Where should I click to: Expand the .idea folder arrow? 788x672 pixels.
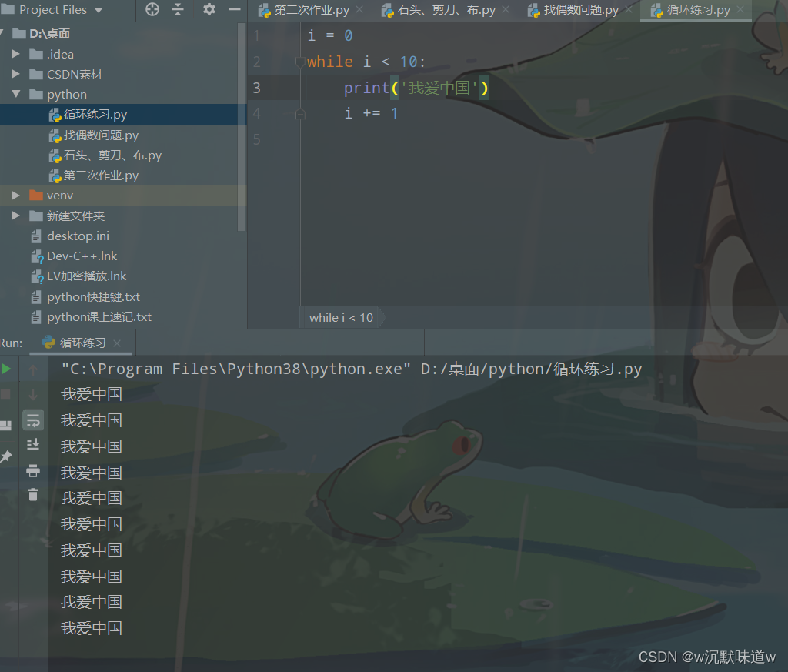point(15,54)
